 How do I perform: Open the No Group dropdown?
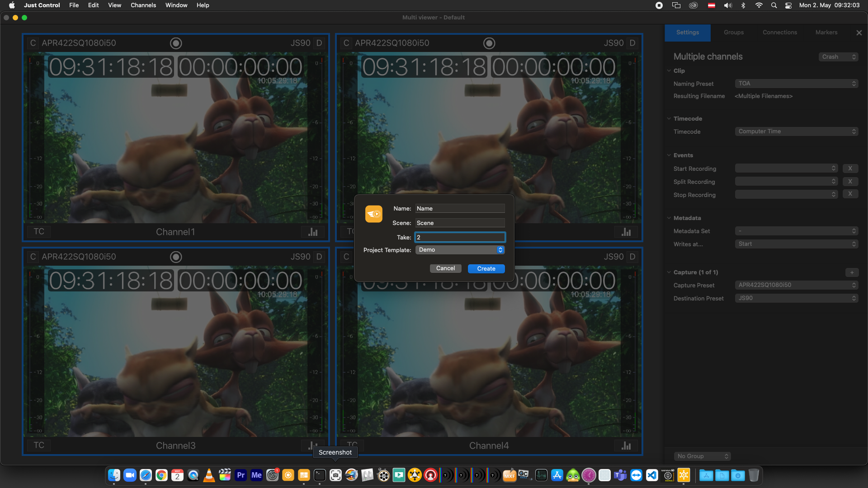(703, 456)
